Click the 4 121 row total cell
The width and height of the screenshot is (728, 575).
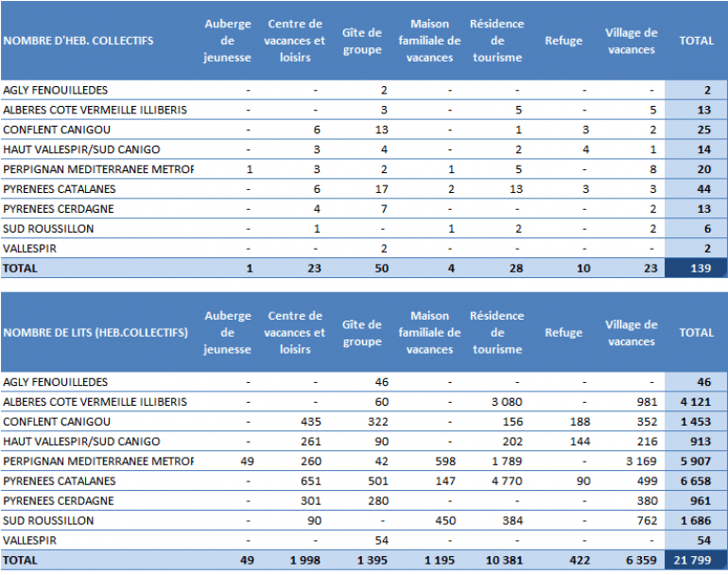(x=696, y=402)
